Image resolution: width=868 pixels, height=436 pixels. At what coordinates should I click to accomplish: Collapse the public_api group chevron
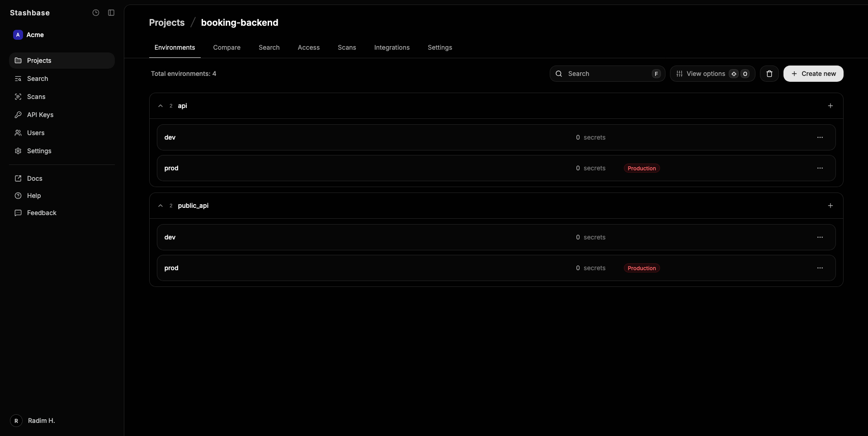(x=160, y=206)
